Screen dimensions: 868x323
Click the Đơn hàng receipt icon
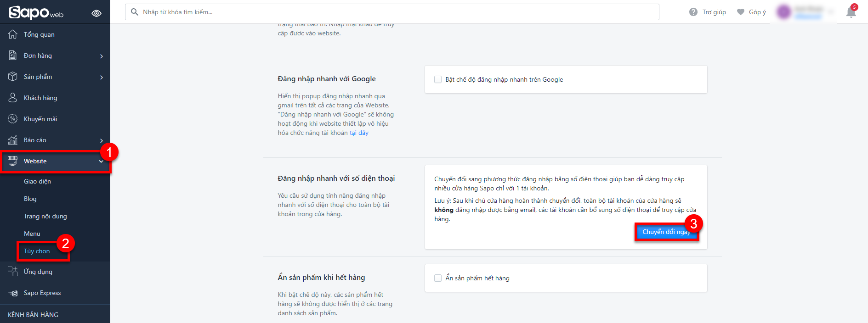click(13, 56)
